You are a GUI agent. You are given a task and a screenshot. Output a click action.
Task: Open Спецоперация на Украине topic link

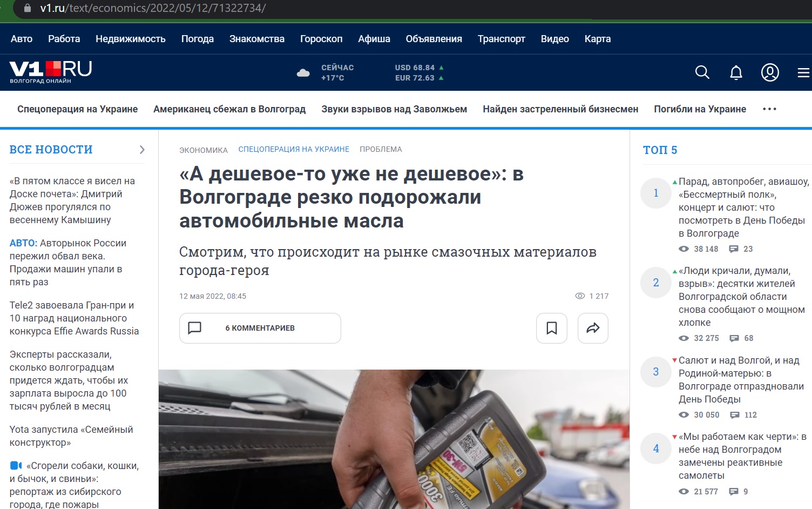coord(77,109)
